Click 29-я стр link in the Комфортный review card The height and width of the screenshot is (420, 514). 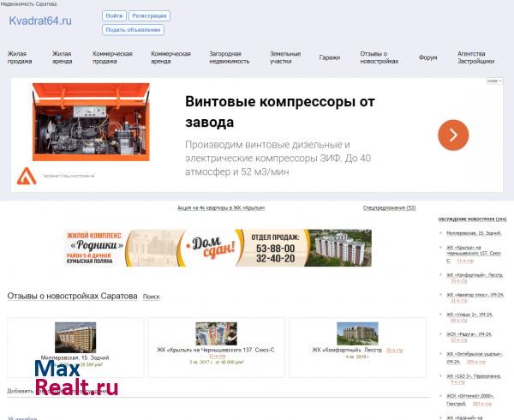point(394,351)
